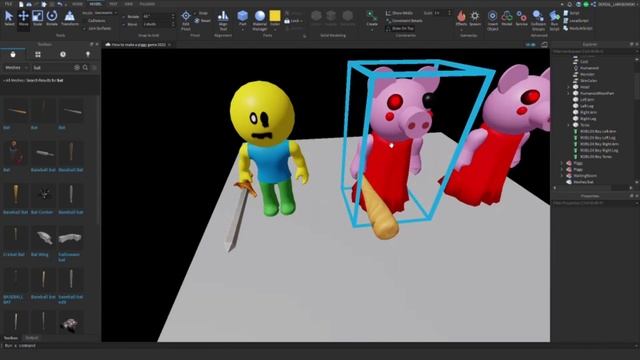
Task: Switch to the HOME ribbon tab
Action: (77, 4)
